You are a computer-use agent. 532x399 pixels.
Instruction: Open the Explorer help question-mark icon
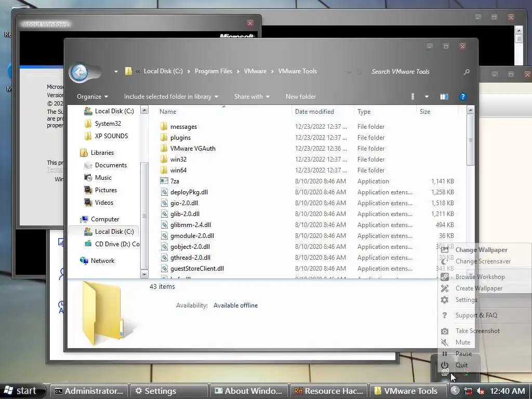tap(462, 97)
